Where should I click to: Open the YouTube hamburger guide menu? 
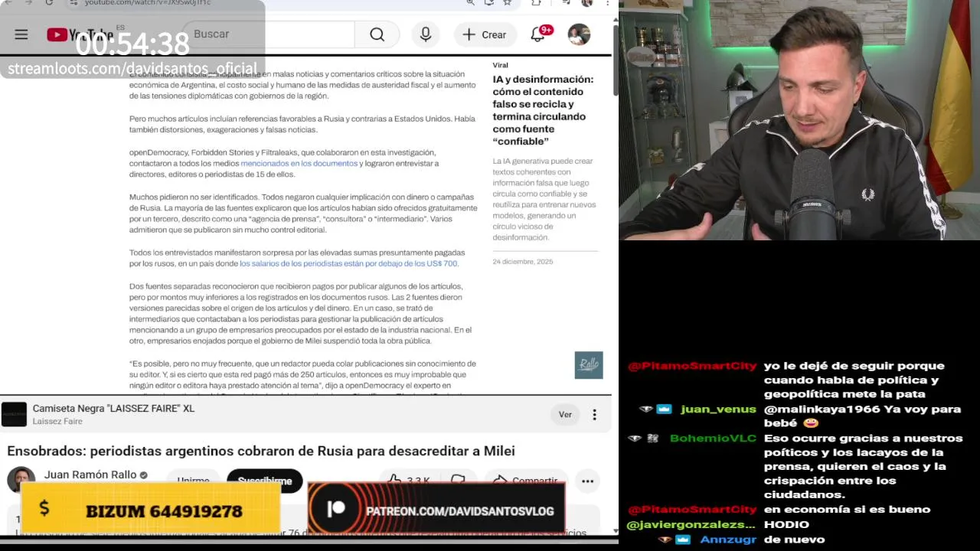click(21, 34)
